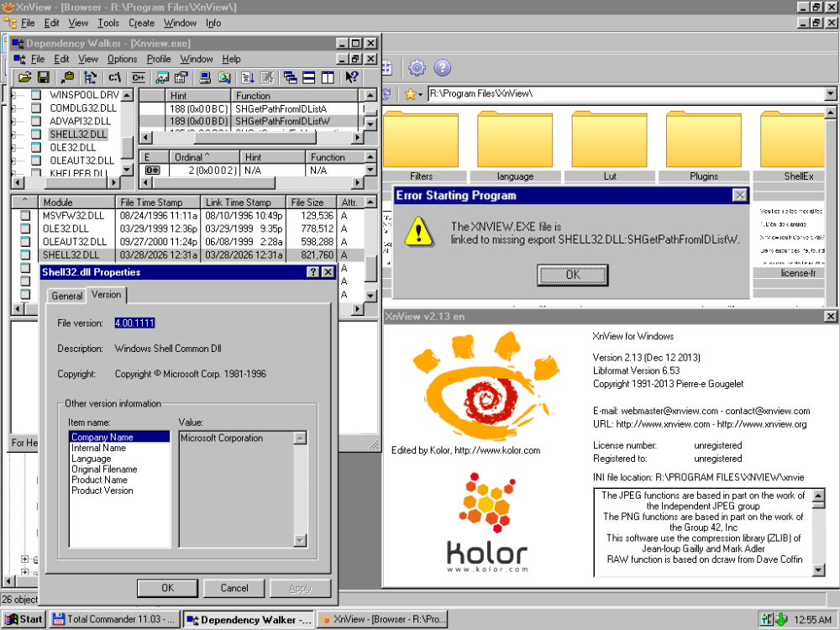Toggle the Undecorate C++ functions icon
The height and width of the screenshot is (630, 840).
[139, 77]
